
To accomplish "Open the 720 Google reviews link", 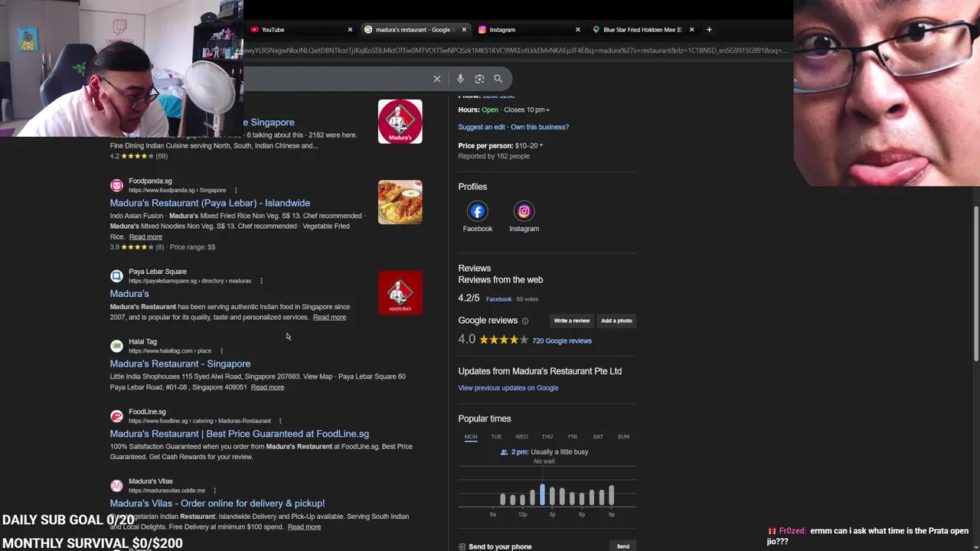I will [562, 341].
